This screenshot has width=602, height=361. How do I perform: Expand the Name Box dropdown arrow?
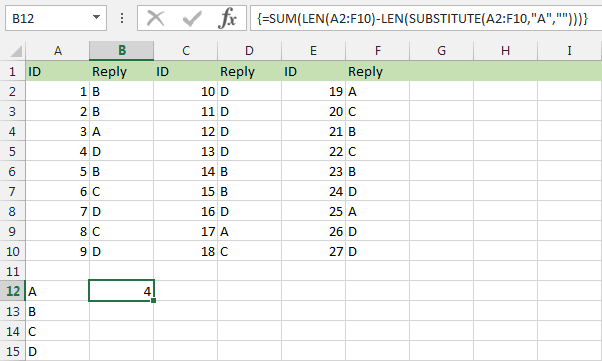pos(96,17)
